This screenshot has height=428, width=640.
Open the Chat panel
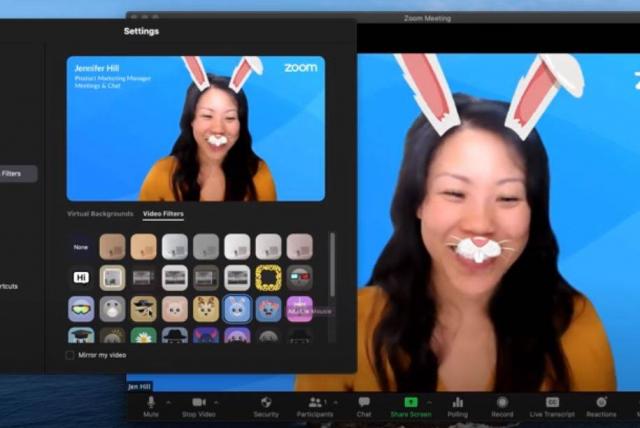pos(364,406)
